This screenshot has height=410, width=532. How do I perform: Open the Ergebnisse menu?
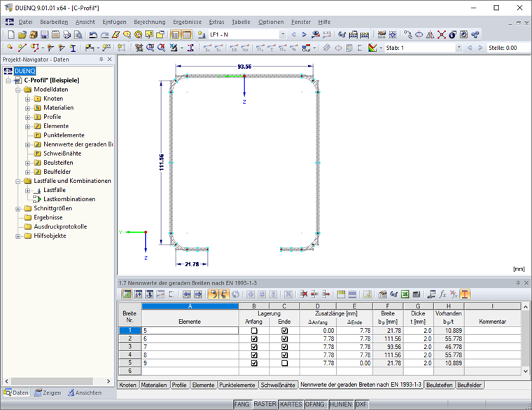click(x=187, y=22)
